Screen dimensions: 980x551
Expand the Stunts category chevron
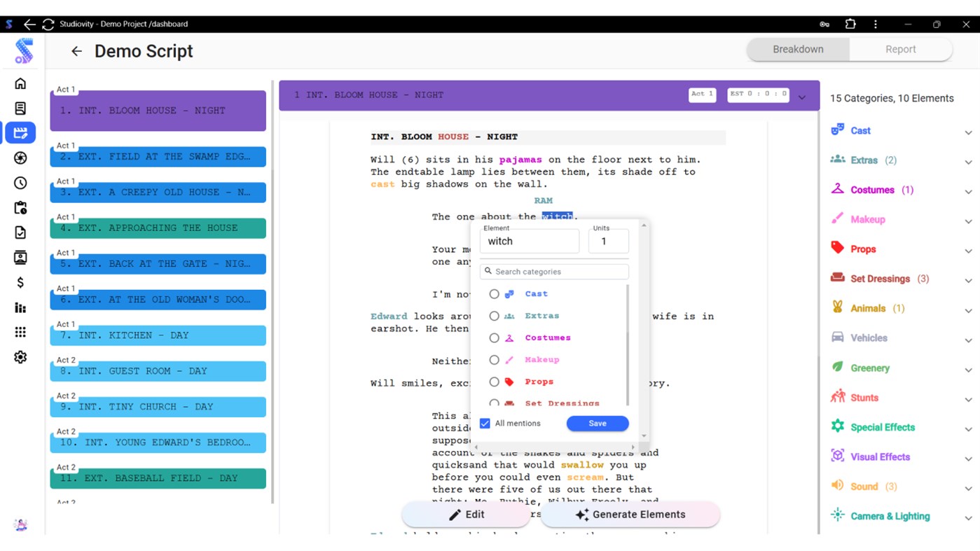tap(968, 399)
